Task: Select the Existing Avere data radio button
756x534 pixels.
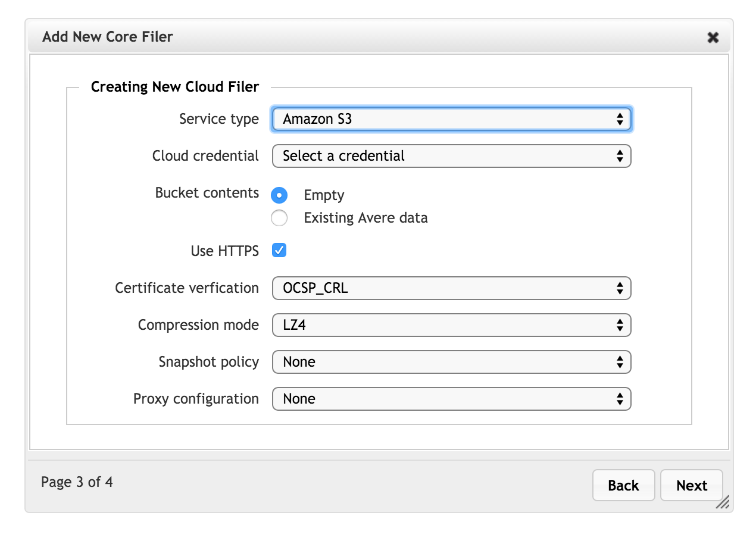Action: click(x=279, y=218)
